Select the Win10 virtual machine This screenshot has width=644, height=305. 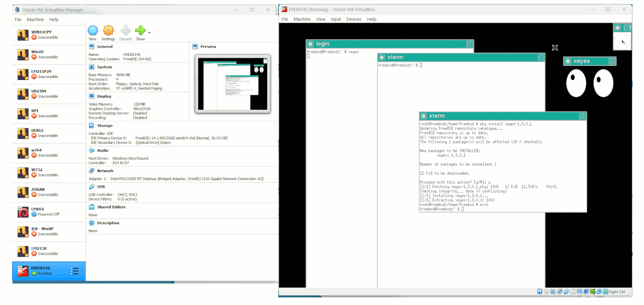pyautogui.click(x=49, y=54)
